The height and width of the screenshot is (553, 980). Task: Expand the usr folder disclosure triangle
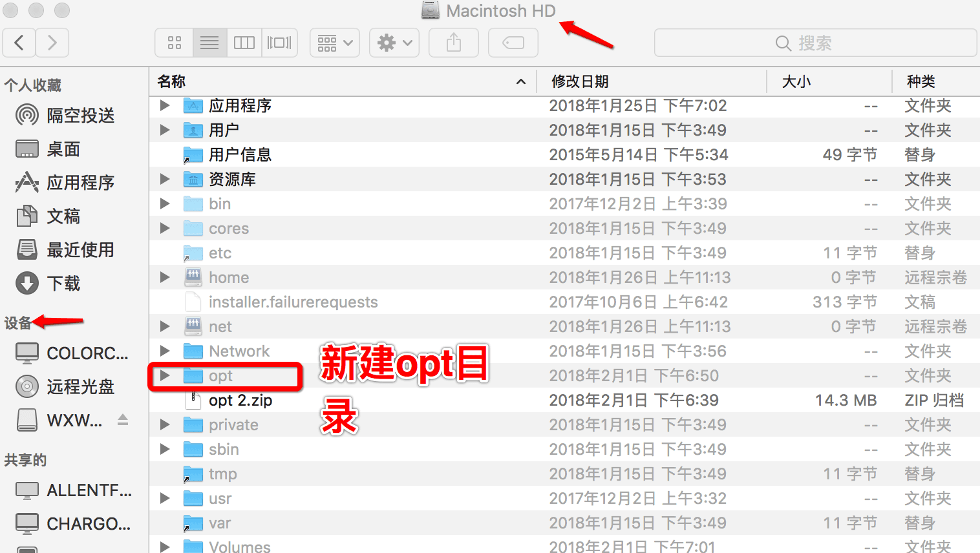pyautogui.click(x=165, y=498)
